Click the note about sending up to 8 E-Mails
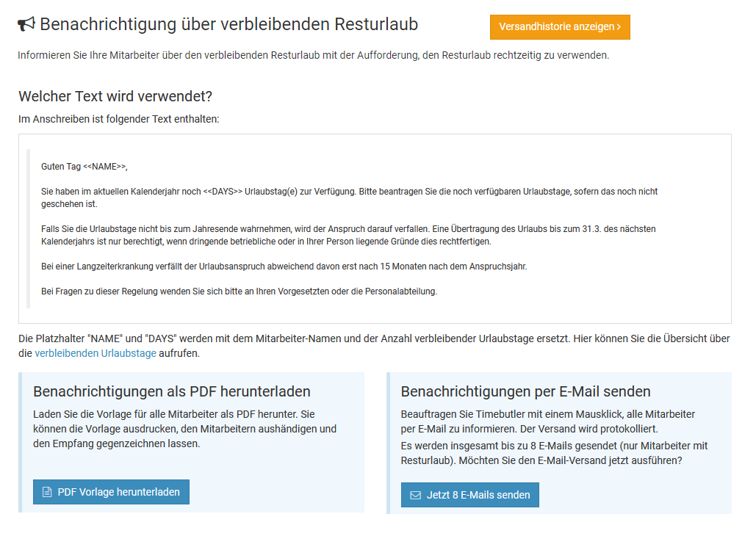 [x=554, y=453]
